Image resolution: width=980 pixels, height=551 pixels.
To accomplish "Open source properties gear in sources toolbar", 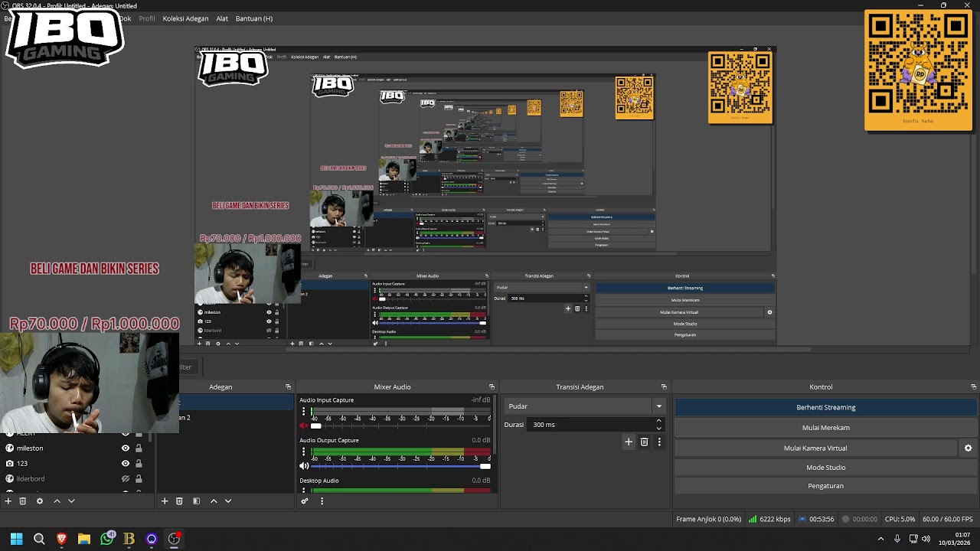I will click(x=40, y=500).
